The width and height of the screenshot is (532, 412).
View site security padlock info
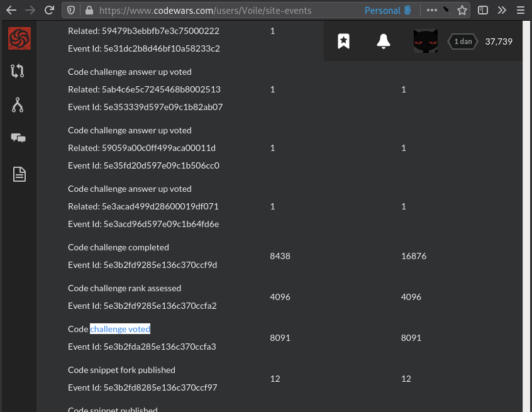click(x=89, y=10)
